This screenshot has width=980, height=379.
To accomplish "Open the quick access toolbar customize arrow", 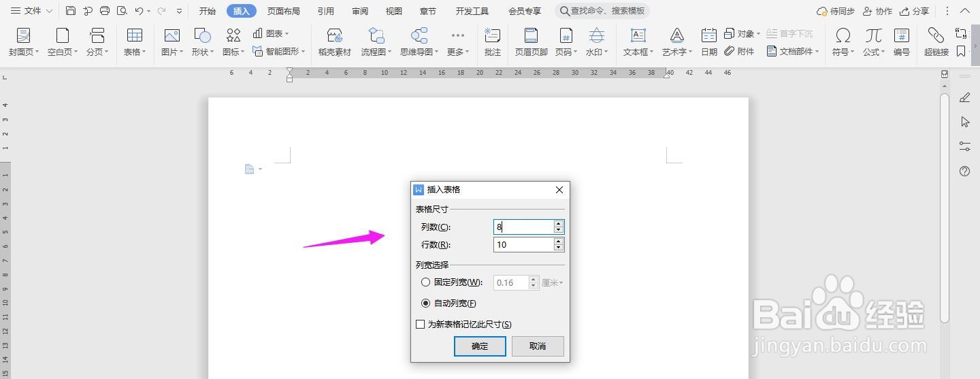I will pos(179,11).
